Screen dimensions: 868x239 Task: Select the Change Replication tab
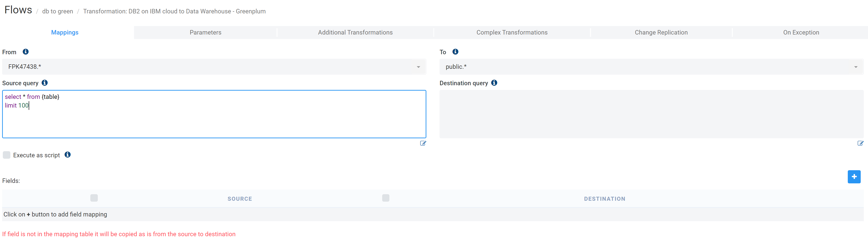[x=661, y=32]
